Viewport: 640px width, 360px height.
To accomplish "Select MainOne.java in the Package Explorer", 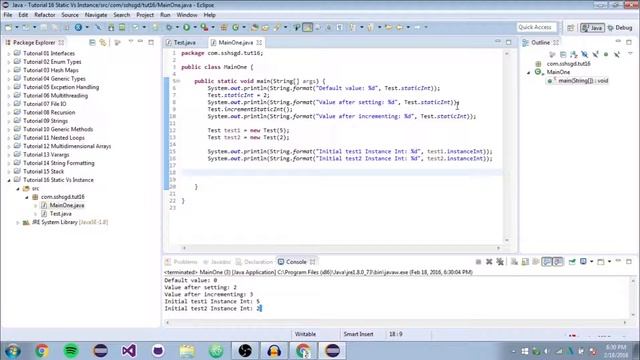I will tap(67, 205).
